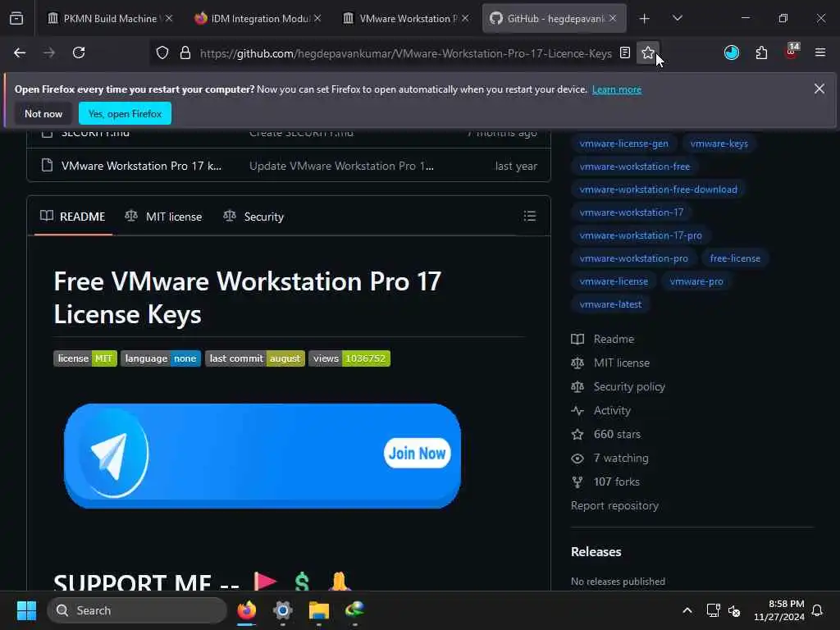Click volume muted tray icon

coord(734,610)
